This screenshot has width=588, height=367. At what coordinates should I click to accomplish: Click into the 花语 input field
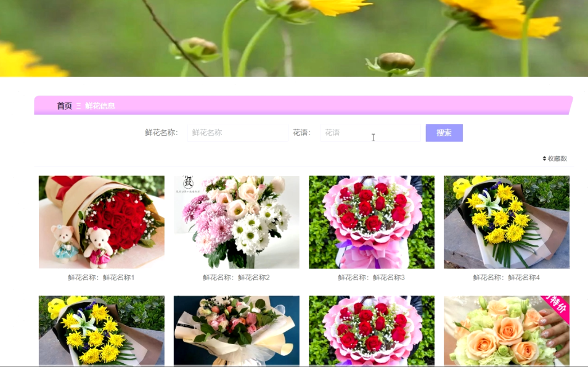point(370,133)
